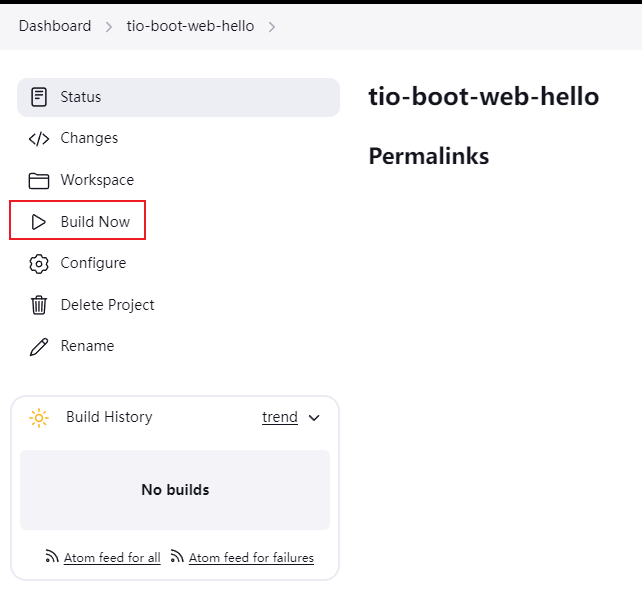Expand the chevron after Dashboard breadcrumb
The image size is (642, 611).
[x=109, y=26]
